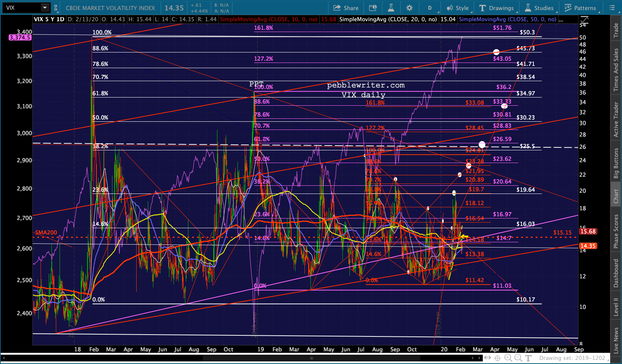
Task: Click the SMA200 label on chart
Action: [46, 233]
